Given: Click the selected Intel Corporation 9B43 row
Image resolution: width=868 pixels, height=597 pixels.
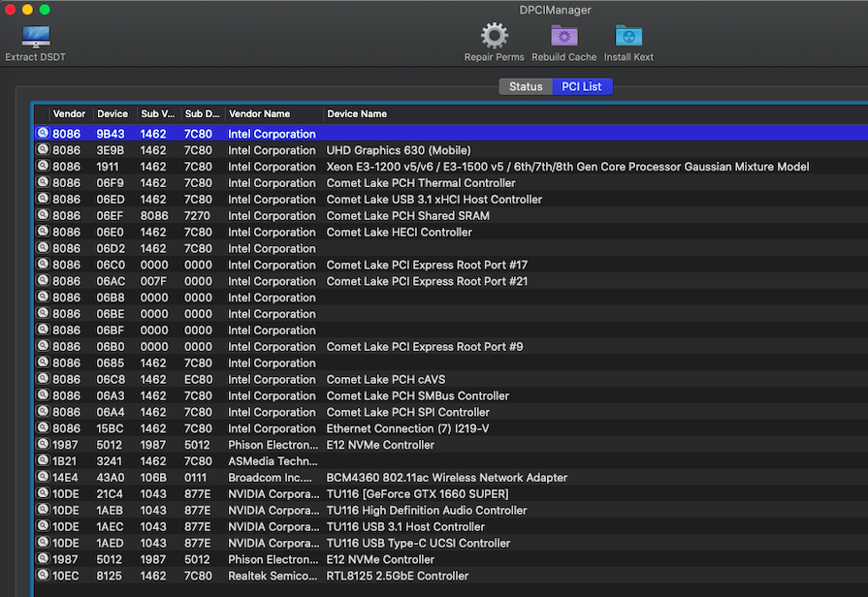Looking at the screenshot, I should pyautogui.click(x=451, y=134).
